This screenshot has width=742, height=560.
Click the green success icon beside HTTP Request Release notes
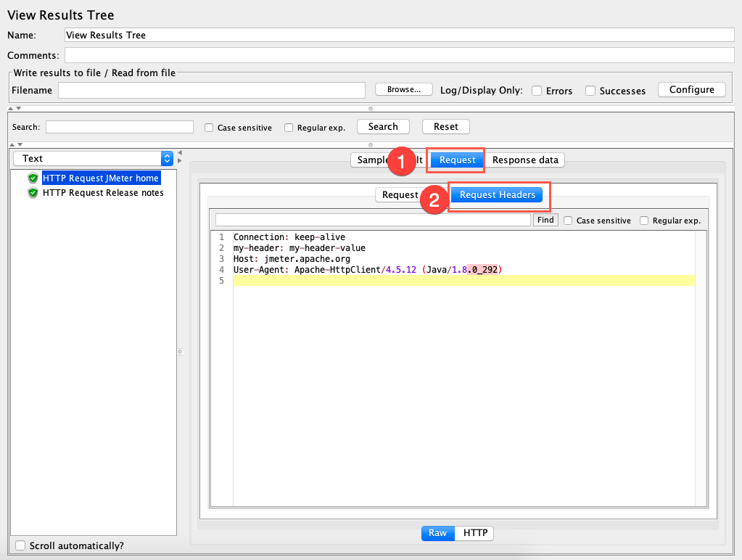point(34,192)
